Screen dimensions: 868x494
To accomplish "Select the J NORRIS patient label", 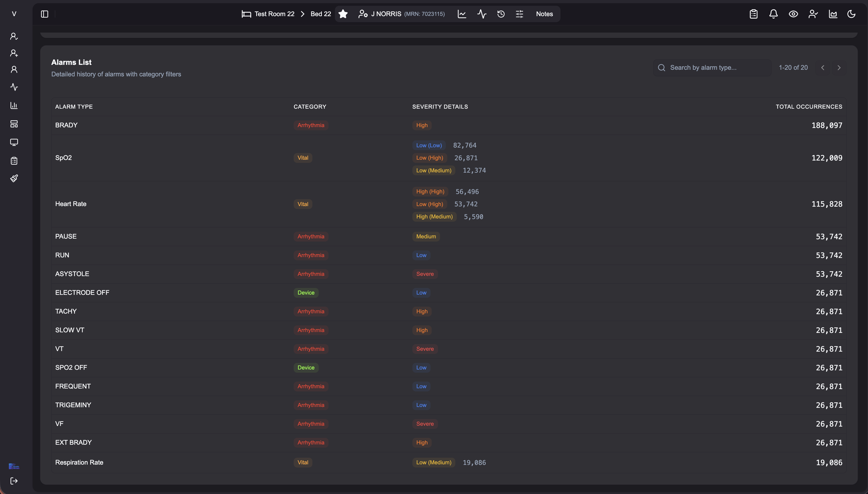I will tap(386, 14).
